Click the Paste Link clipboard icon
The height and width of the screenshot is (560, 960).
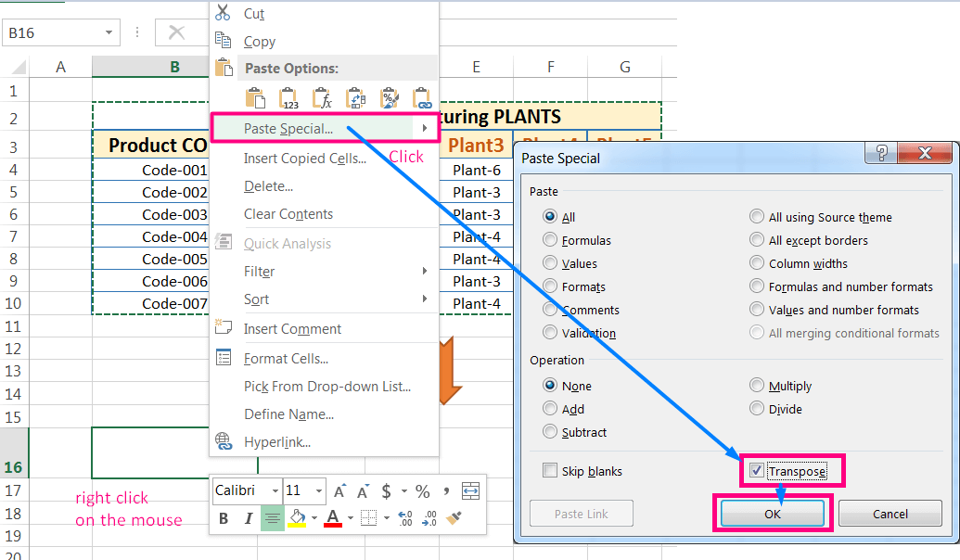[x=422, y=98]
